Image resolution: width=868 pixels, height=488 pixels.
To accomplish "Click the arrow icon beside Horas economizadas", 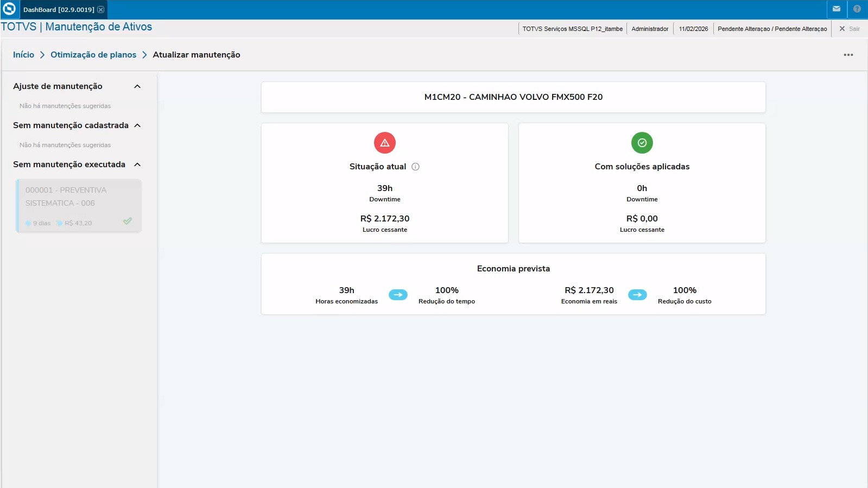I will point(398,295).
